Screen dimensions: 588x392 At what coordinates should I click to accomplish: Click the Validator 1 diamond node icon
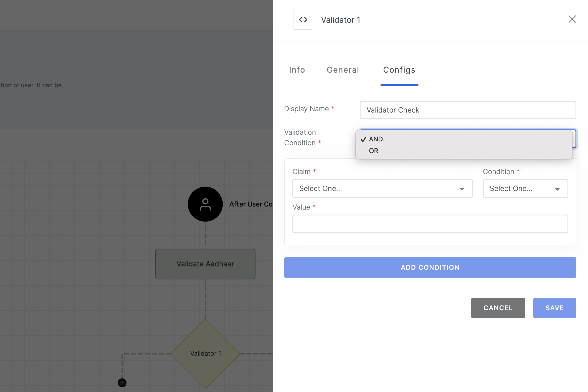click(205, 353)
